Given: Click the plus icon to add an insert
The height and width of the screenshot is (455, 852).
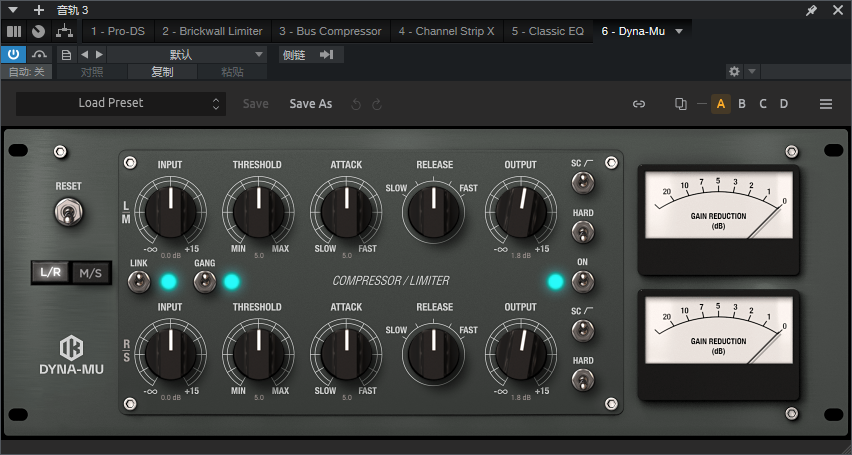Looking at the screenshot, I should coord(39,10).
